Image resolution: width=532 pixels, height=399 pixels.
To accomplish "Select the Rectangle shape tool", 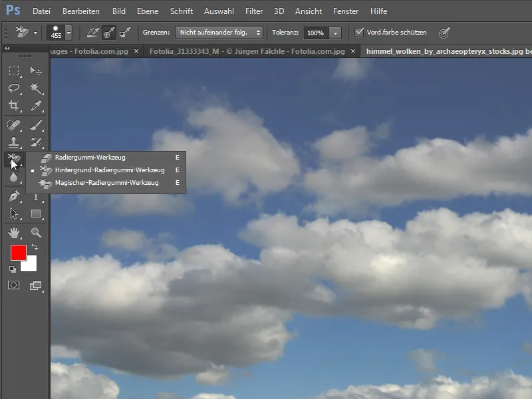I will pos(36,213).
